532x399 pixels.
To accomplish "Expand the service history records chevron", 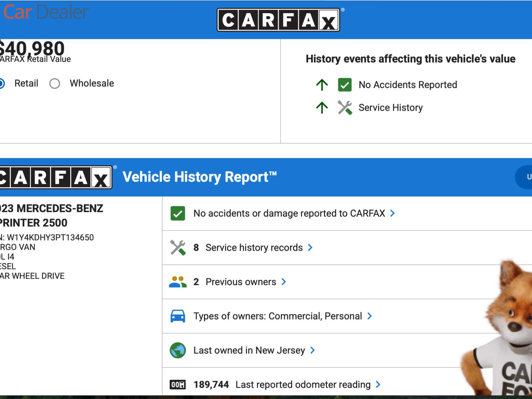I will click(310, 248).
